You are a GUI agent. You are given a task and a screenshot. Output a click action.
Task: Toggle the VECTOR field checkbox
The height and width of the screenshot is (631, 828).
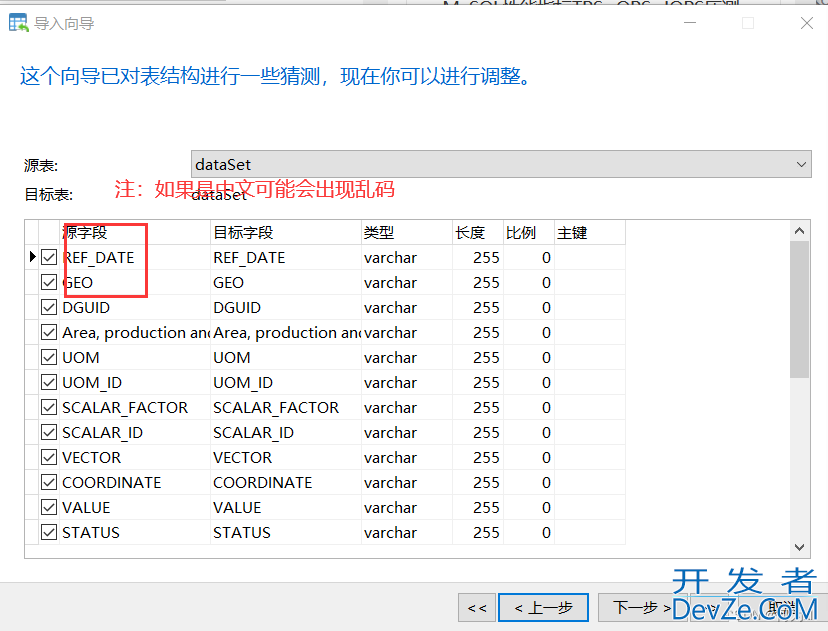pyautogui.click(x=49, y=457)
